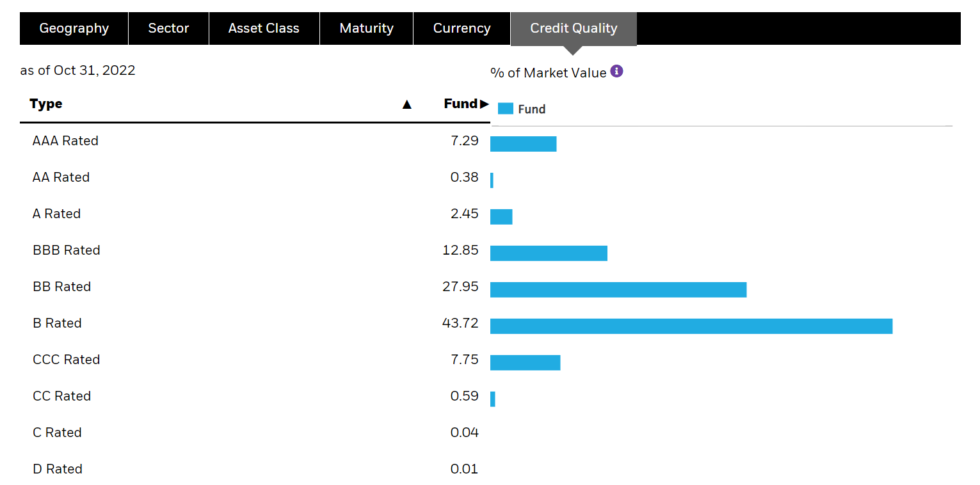This screenshot has height=485, width=980.
Task: Click the arrow next to Fund header
Action: [x=485, y=104]
